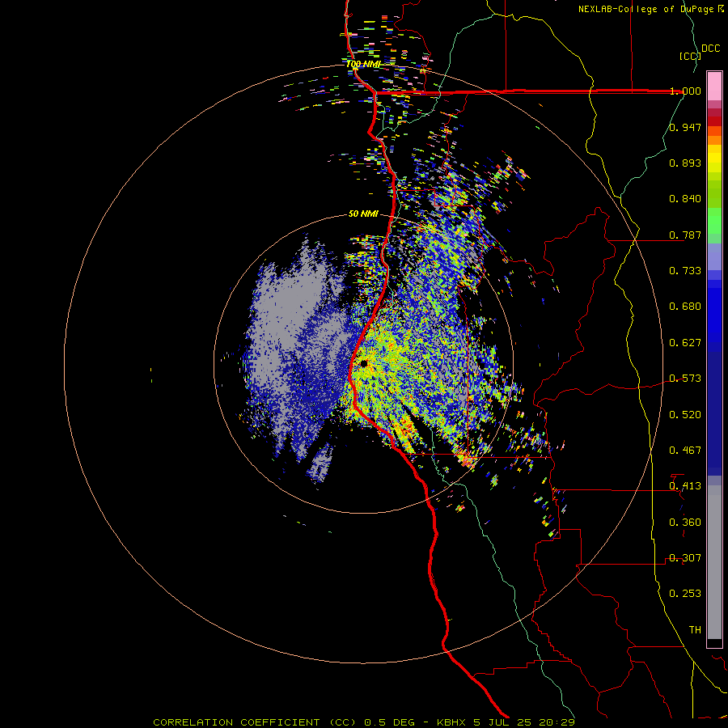Click the '0.840' legend value
728x728 pixels.
point(685,199)
